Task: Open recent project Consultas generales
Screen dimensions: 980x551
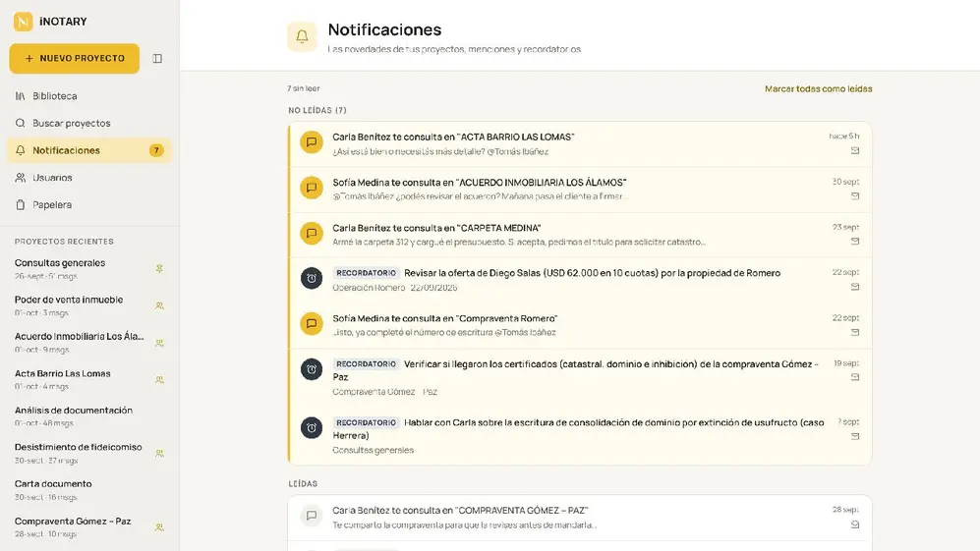Action: pyautogui.click(x=82, y=269)
